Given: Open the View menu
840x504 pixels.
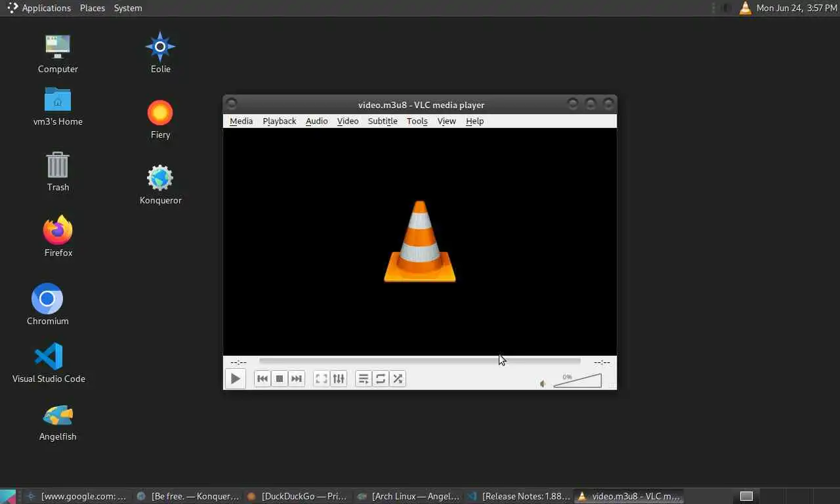Looking at the screenshot, I should click(446, 121).
